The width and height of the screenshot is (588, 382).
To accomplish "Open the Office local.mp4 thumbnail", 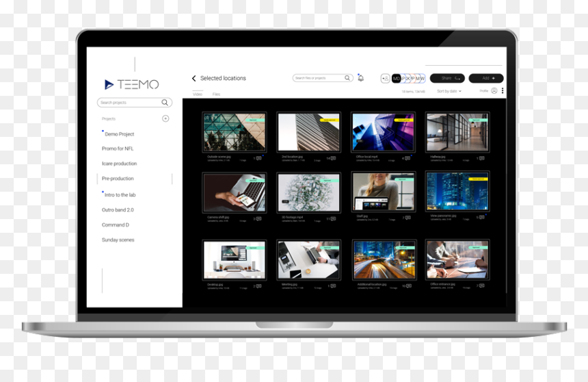I will pos(384,132).
